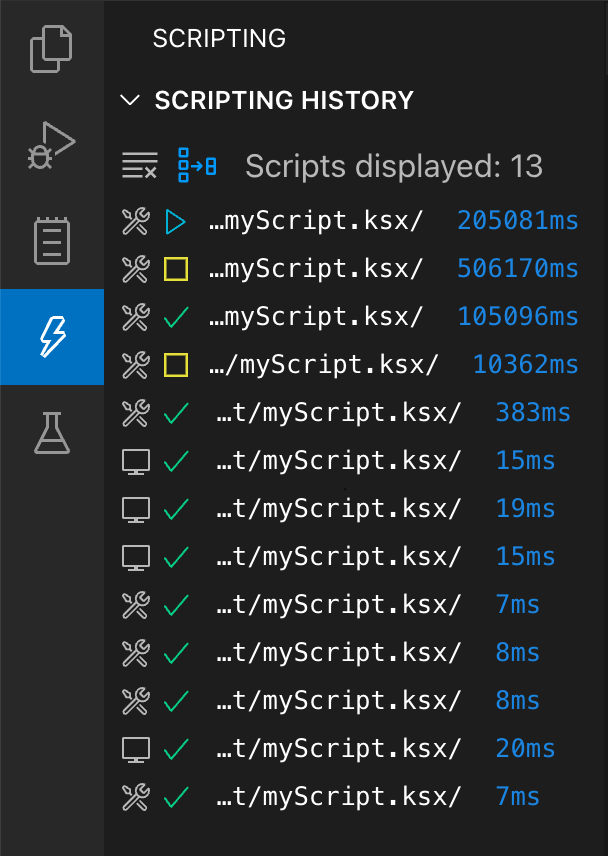Click tools icon of 205081ms script

click(135, 221)
